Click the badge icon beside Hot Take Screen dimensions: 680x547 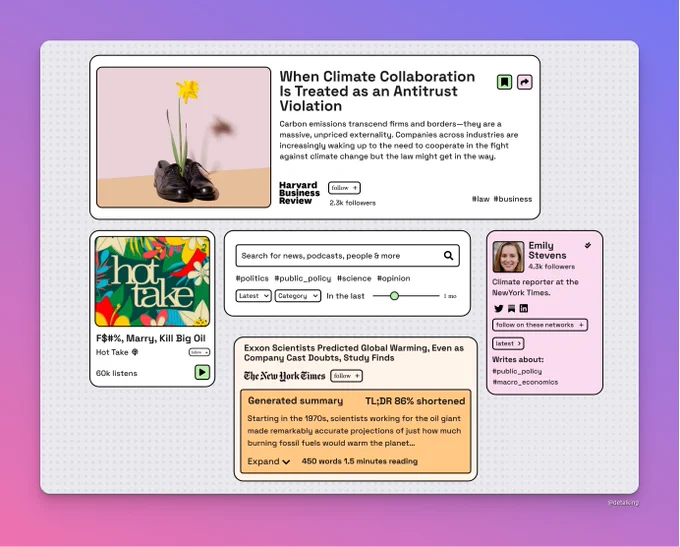click(135, 352)
